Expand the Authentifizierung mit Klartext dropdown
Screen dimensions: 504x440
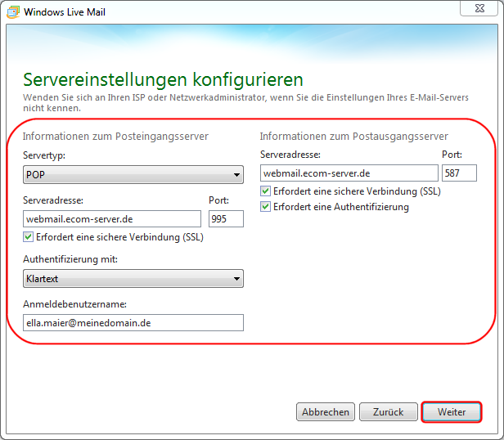tap(133, 279)
